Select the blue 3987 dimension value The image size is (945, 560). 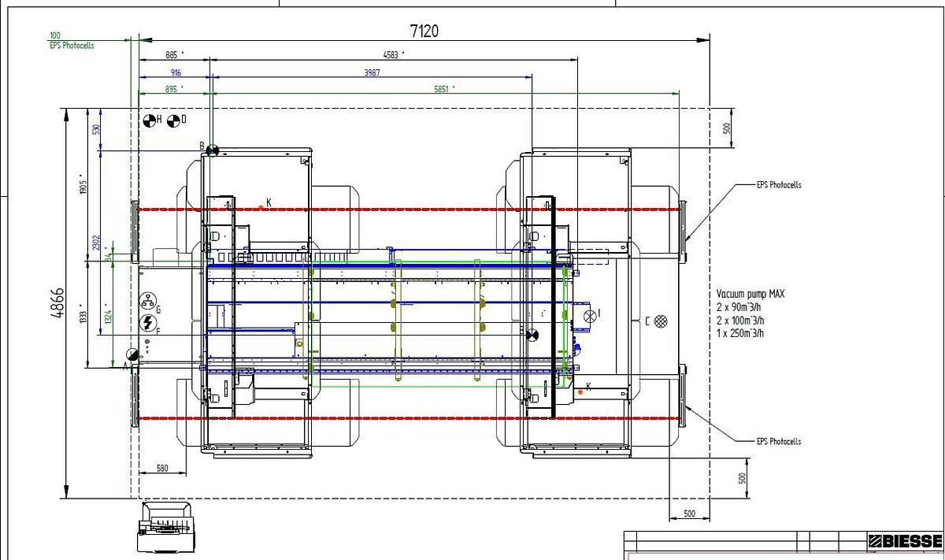(372, 72)
